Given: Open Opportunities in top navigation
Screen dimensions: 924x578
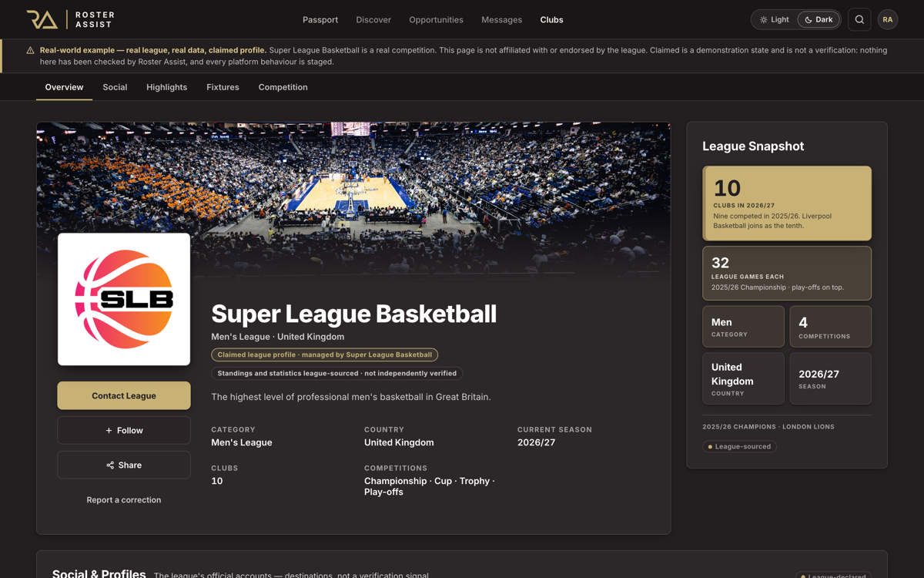Looking at the screenshot, I should click(x=436, y=19).
